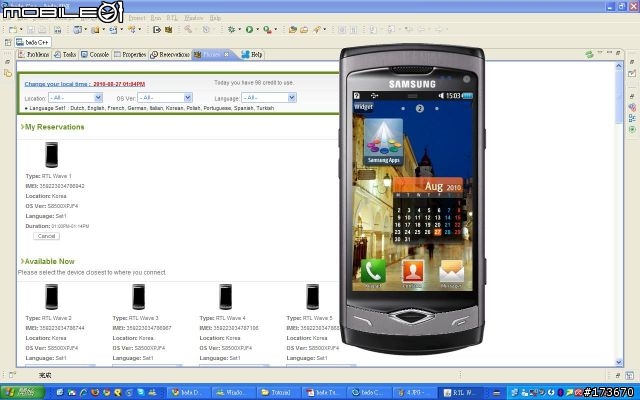Click the export arrow toolbar icon
This screenshot has width=640, height=400.
tap(156, 29)
